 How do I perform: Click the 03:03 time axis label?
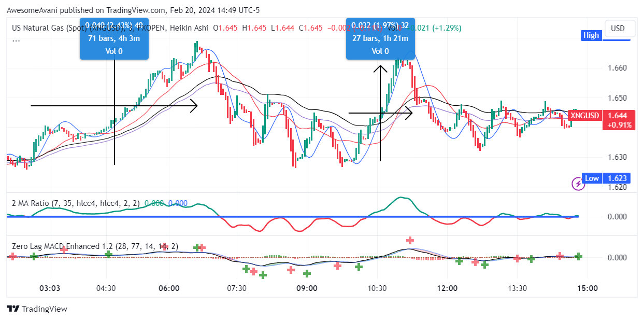coord(50,288)
